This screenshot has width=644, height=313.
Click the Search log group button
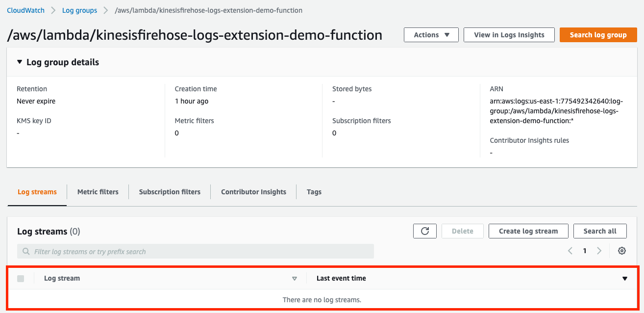(x=598, y=35)
